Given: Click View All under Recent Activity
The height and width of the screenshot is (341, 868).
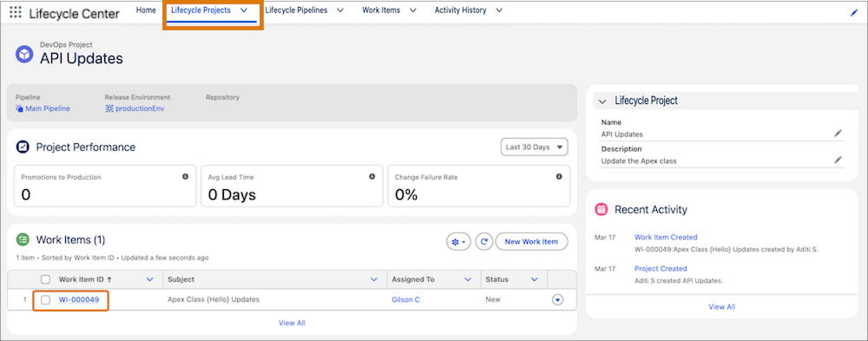Looking at the screenshot, I should (722, 306).
